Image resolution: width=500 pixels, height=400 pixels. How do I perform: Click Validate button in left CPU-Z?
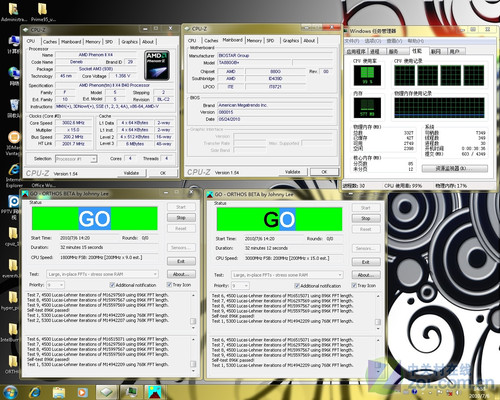pyautogui.click(x=131, y=173)
